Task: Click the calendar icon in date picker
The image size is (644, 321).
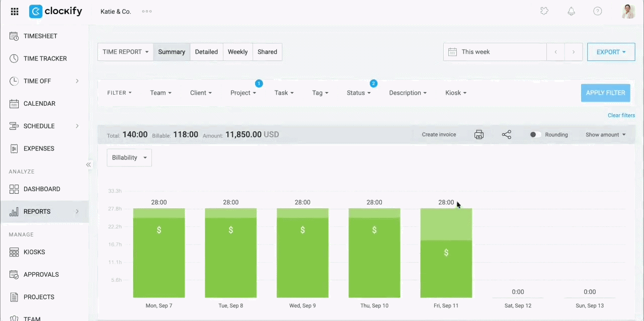Action: click(x=452, y=52)
